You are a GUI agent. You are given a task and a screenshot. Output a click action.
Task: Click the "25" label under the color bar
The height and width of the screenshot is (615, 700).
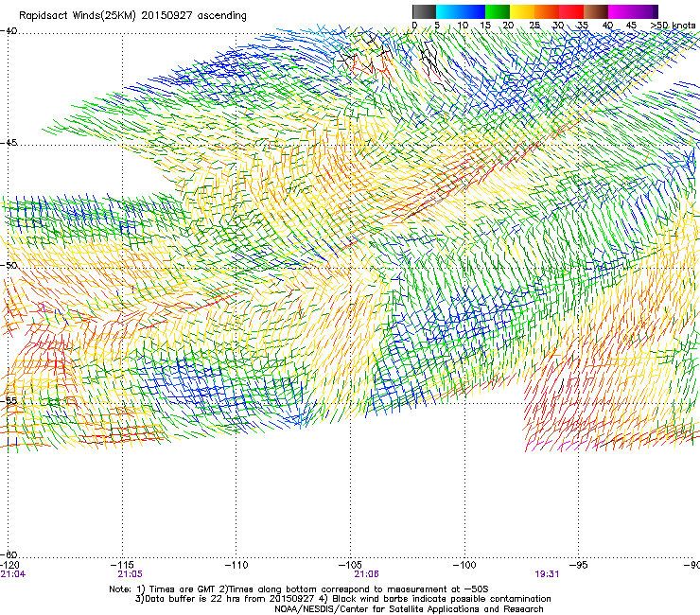pyautogui.click(x=534, y=25)
